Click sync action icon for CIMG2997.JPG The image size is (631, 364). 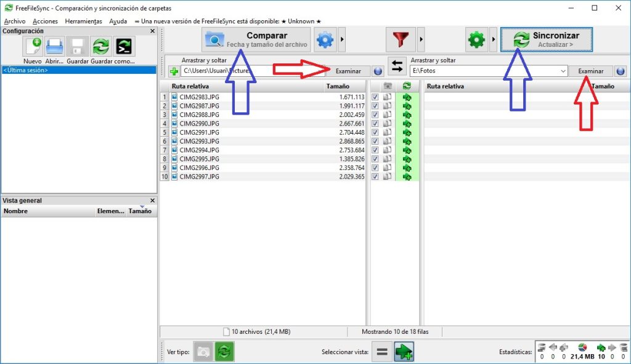click(x=407, y=177)
